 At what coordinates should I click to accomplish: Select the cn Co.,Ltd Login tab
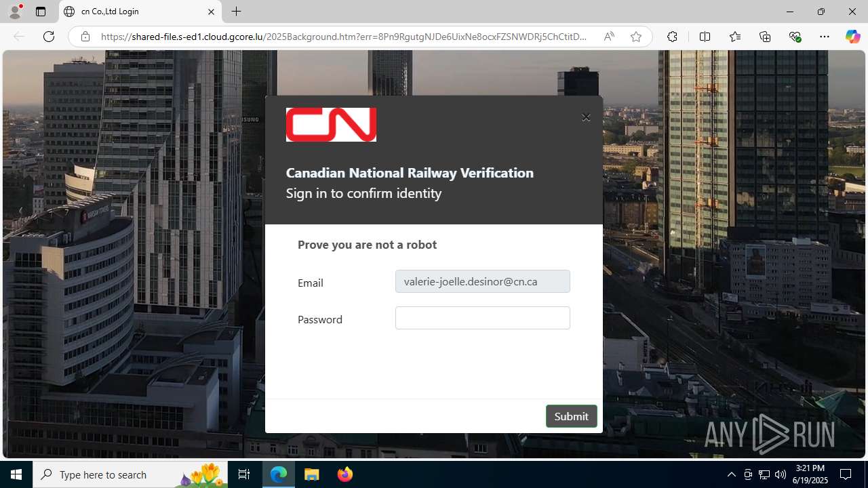140,12
